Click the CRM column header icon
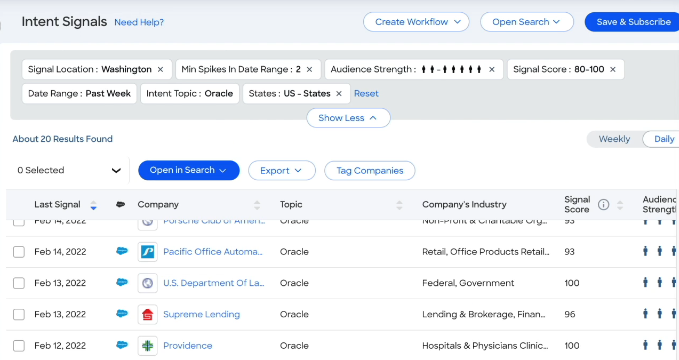Viewport: 679px width, 360px height. (120, 204)
